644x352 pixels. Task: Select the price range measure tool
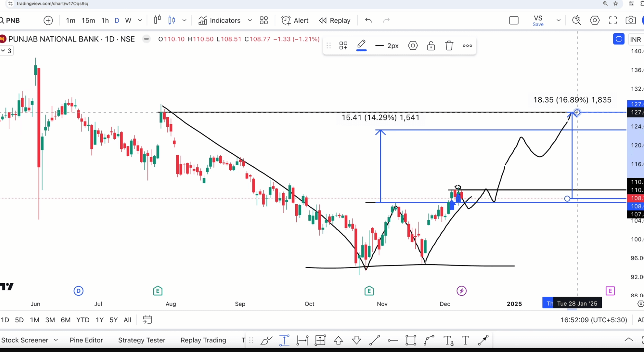click(284, 341)
